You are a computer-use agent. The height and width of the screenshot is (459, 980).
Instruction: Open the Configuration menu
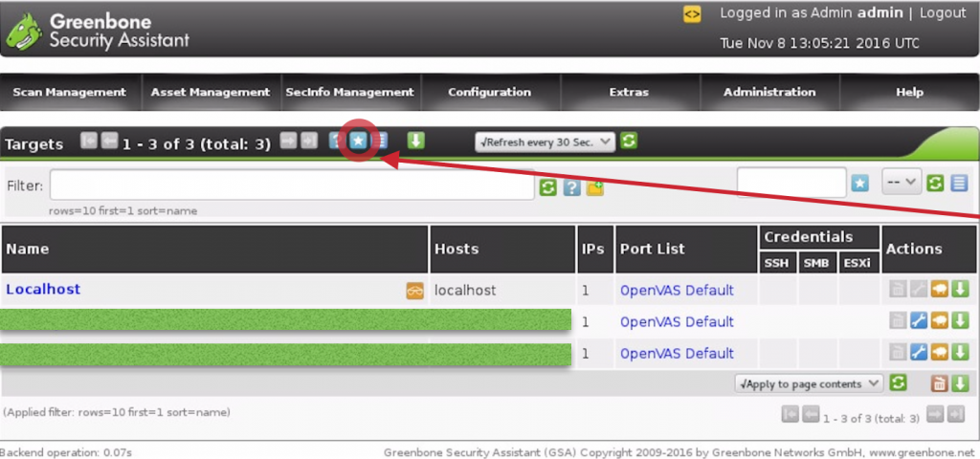489,92
